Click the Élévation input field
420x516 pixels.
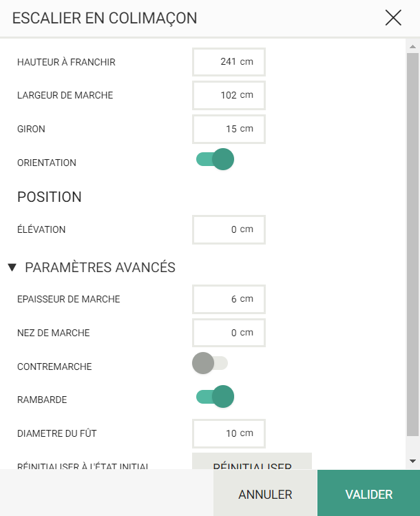[229, 229]
